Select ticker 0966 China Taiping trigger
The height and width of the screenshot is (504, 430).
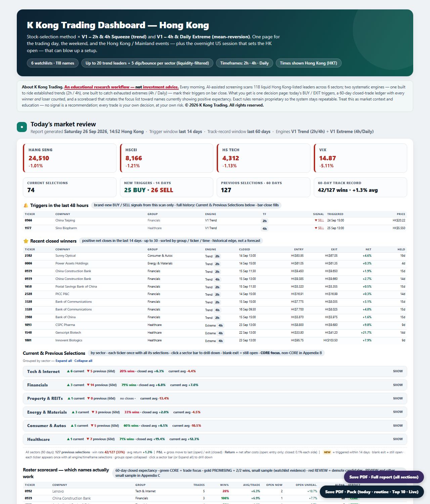[x=28, y=220]
